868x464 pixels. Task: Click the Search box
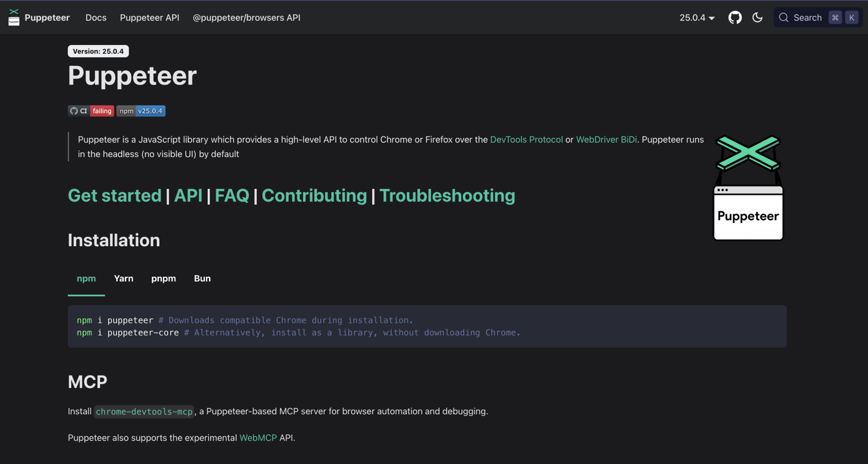pos(818,17)
